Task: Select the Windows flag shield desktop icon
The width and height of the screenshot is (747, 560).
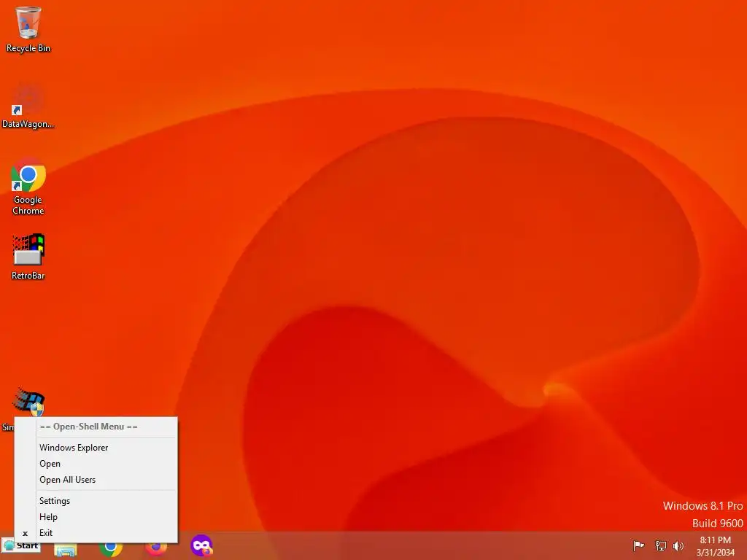Action: 29,402
